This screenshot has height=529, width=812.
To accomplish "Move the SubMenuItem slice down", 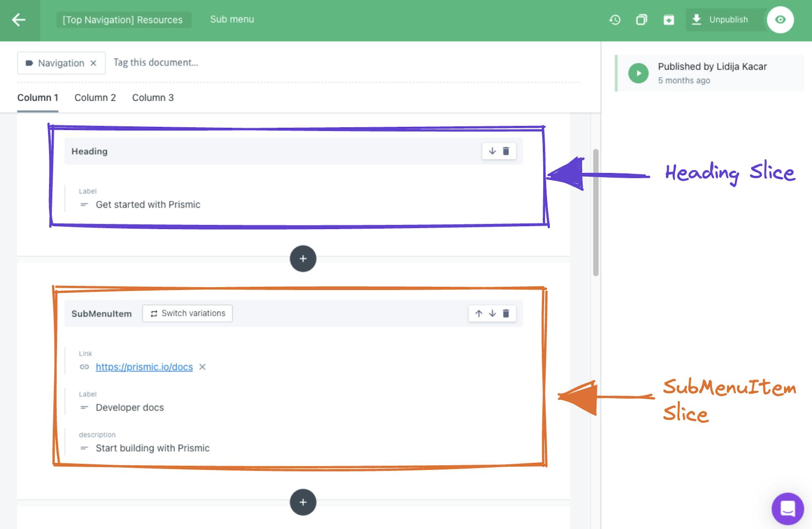I will click(492, 313).
